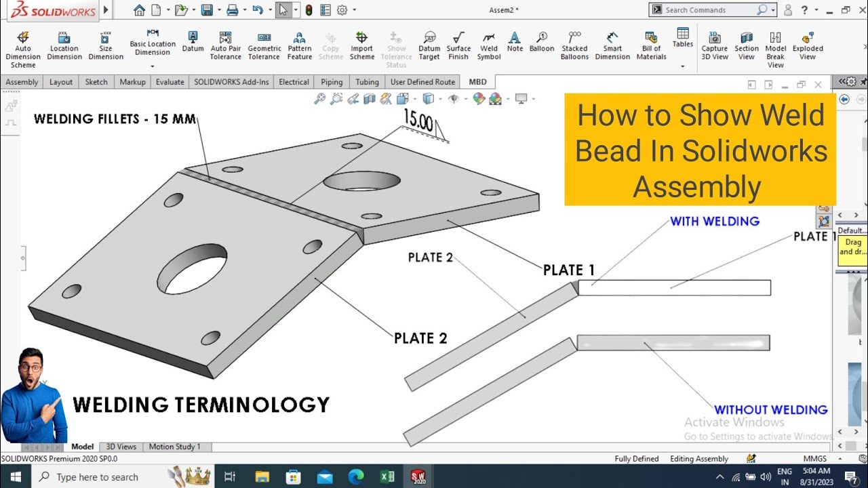This screenshot has width=868, height=488.
Task: Click the Piping tab
Action: [x=332, y=82]
